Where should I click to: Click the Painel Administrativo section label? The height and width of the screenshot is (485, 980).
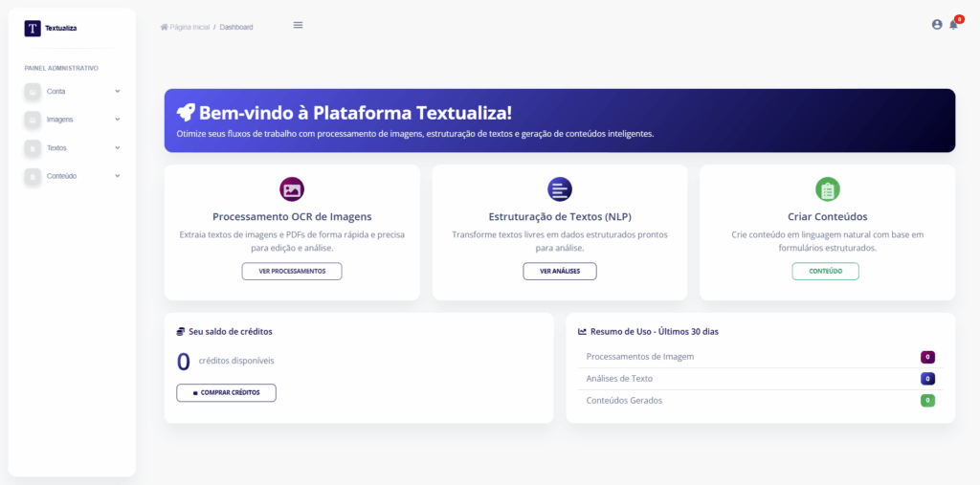61,68
